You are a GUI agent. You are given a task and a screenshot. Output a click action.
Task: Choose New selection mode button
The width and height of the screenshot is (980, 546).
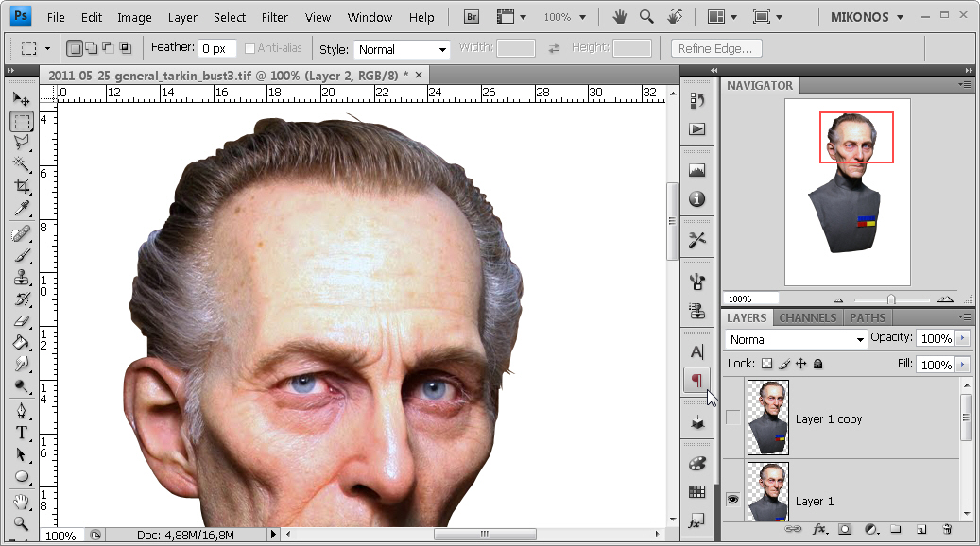75,48
